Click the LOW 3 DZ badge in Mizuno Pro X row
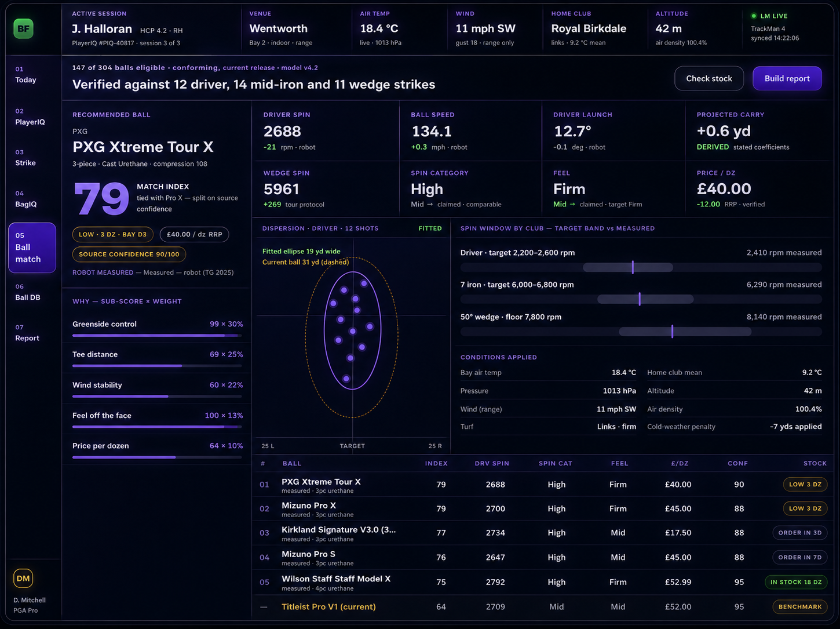 [805, 508]
